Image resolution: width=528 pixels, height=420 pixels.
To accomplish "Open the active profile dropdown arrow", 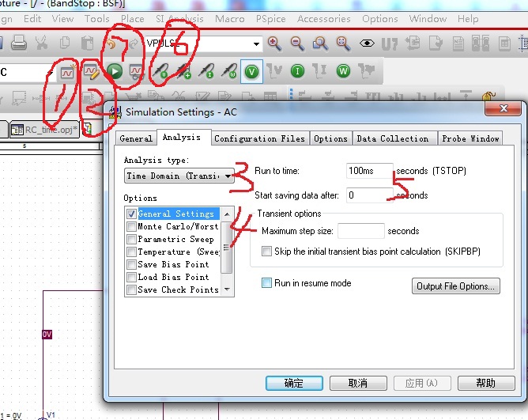I will pyautogui.click(x=51, y=72).
